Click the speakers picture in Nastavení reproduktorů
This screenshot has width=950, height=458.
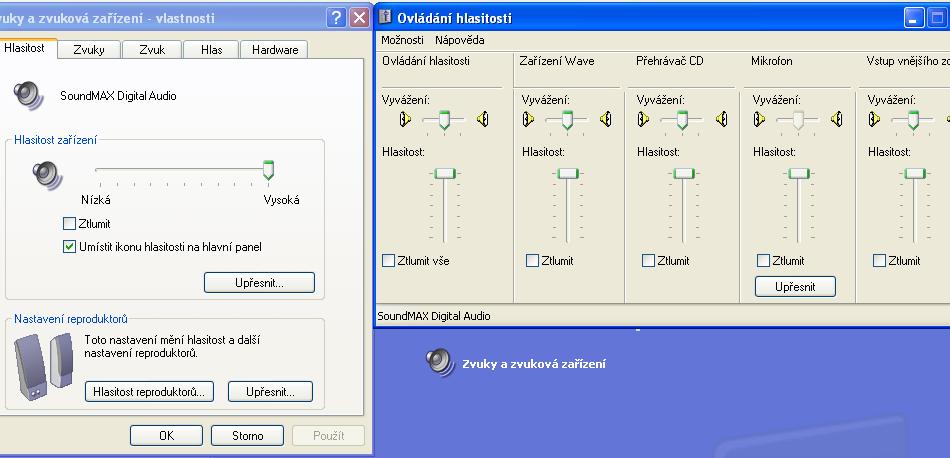(x=44, y=365)
